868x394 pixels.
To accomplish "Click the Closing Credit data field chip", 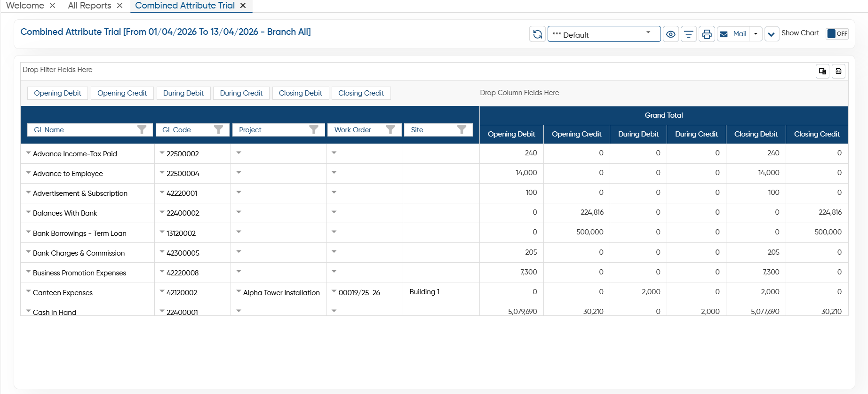I will pyautogui.click(x=361, y=93).
